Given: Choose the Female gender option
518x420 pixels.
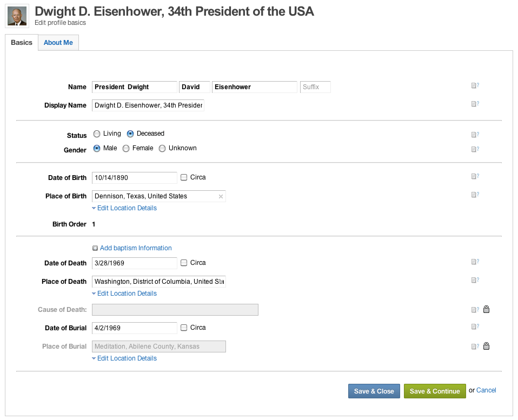Looking at the screenshot, I should click(x=126, y=149).
